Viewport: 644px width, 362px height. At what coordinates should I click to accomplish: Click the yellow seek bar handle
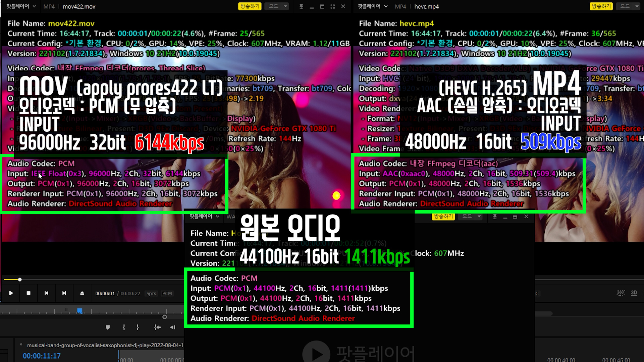[20, 280]
